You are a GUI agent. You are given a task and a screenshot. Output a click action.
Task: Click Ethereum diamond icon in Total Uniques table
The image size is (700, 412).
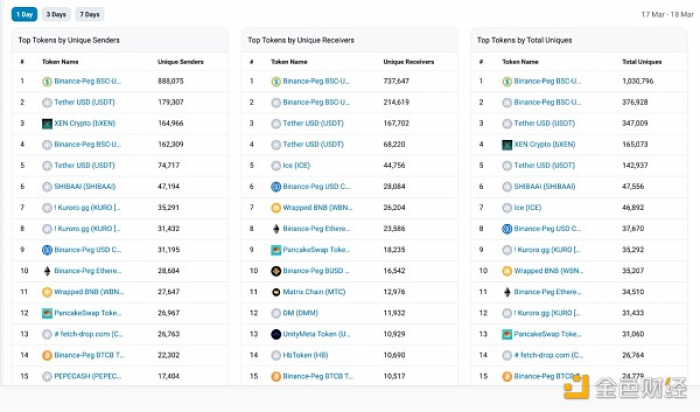click(507, 292)
